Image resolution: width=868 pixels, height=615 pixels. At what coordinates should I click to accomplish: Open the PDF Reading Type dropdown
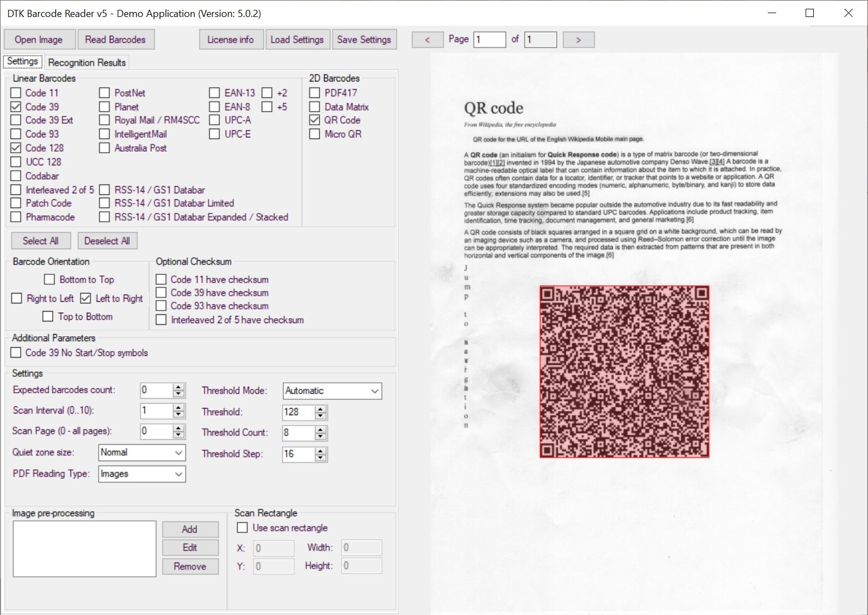tap(142, 474)
